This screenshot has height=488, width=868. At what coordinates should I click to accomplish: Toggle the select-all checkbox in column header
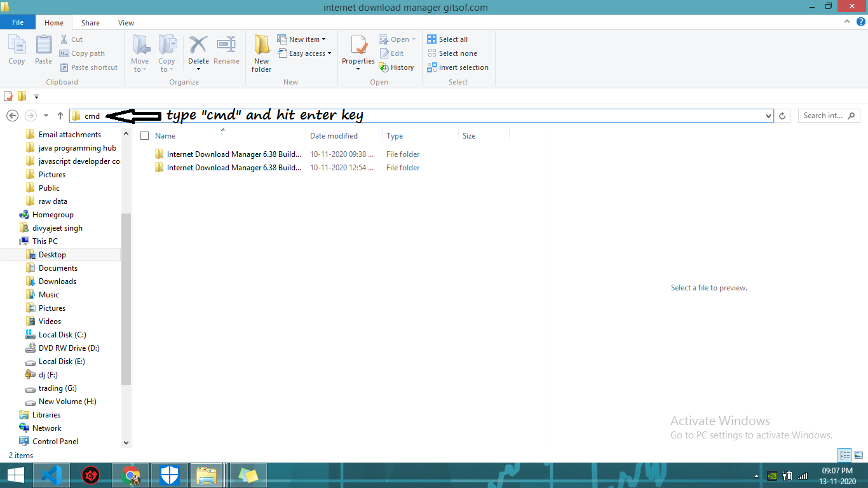[145, 136]
